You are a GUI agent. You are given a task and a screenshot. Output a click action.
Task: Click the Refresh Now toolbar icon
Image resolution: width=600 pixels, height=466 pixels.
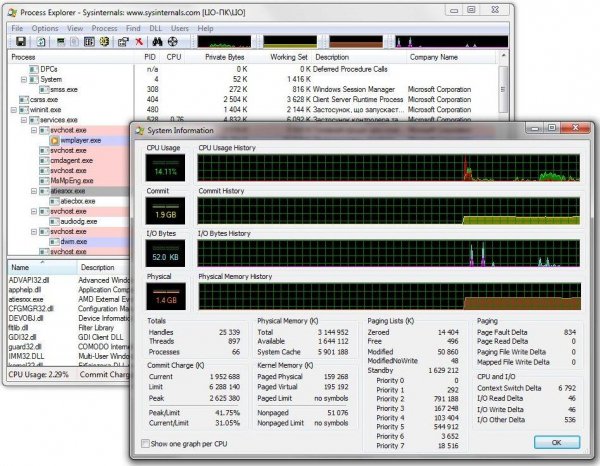pyautogui.click(x=41, y=41)
